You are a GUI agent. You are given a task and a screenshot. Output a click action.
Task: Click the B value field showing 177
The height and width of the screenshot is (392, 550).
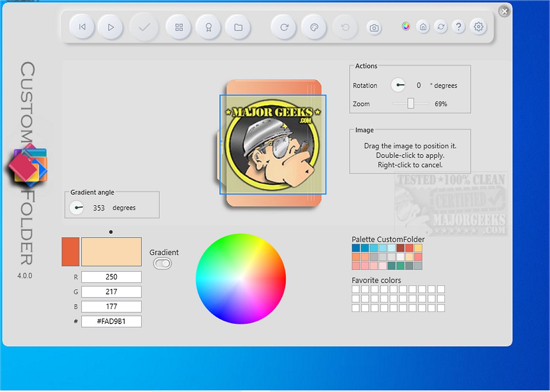[x=111, y=306]
